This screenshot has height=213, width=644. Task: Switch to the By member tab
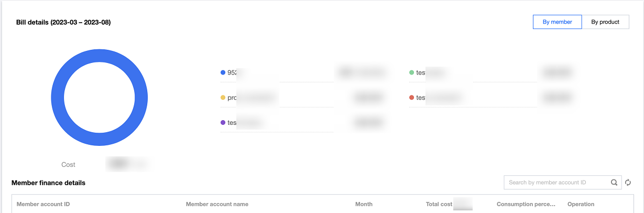tap(557, 22)
